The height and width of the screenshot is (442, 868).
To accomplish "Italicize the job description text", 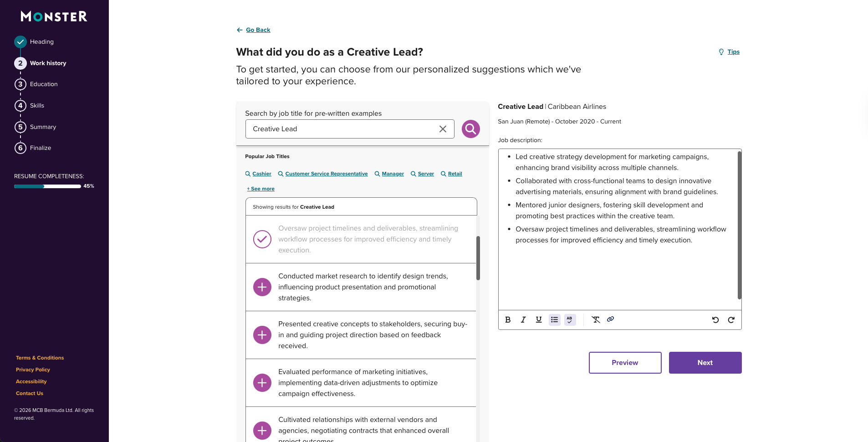I will click(523, 319).
